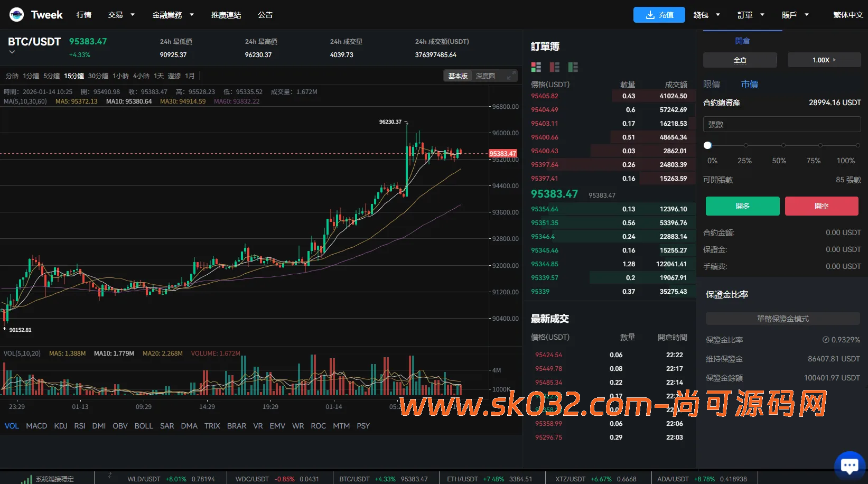Click the 張數 quantity input field

pos(781,124)
